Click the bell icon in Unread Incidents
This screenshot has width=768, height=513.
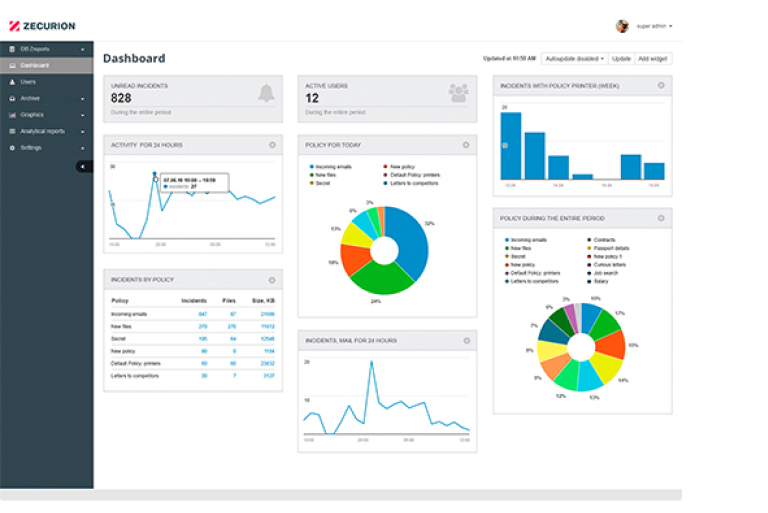pos(266,93)
